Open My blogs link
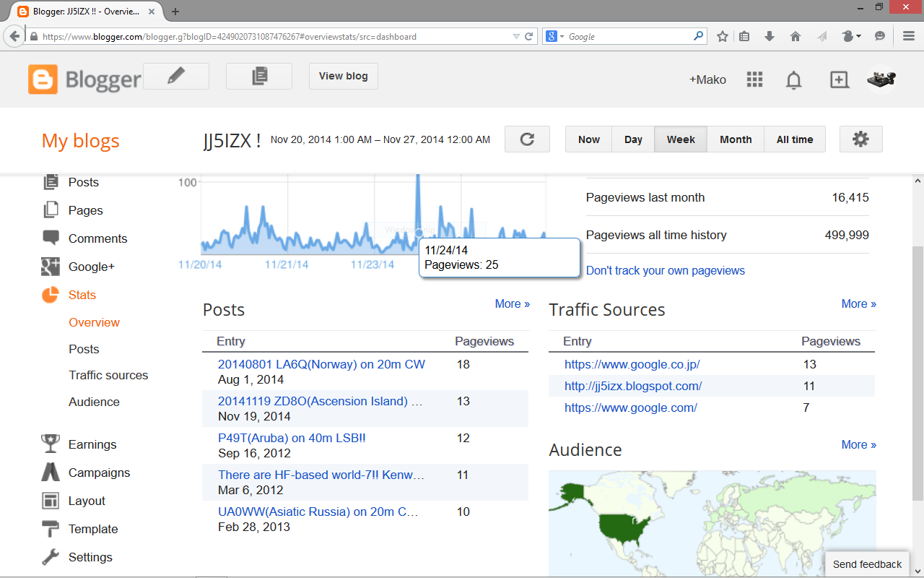This screenshot has height=578, width=924. coord(81,141)
